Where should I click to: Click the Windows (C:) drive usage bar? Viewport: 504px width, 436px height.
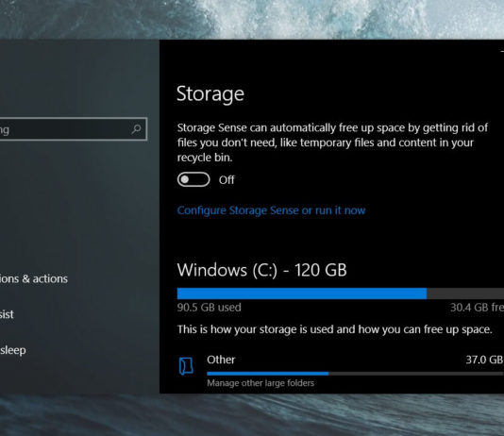tap(341, 293)
